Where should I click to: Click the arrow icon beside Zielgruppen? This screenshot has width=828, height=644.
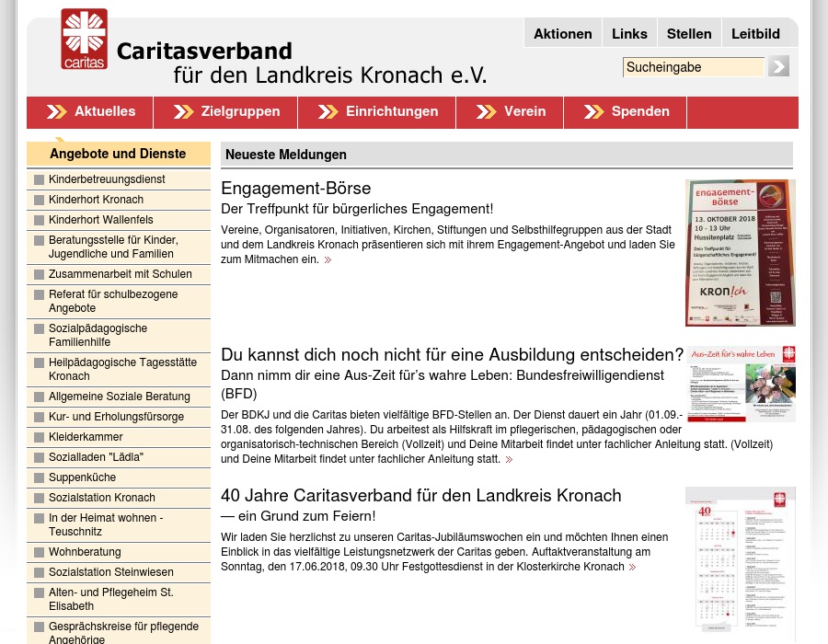(183, 111)
